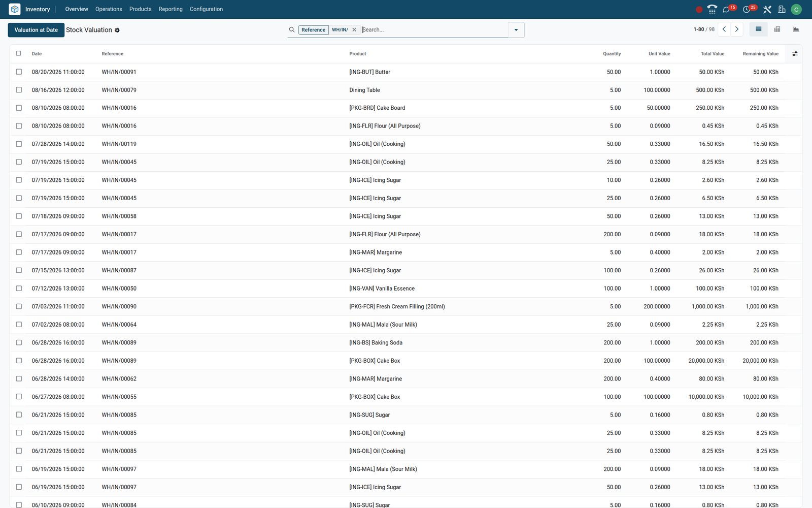Click the red status dot icon
The image size is (812, 508).
[699, 9]
